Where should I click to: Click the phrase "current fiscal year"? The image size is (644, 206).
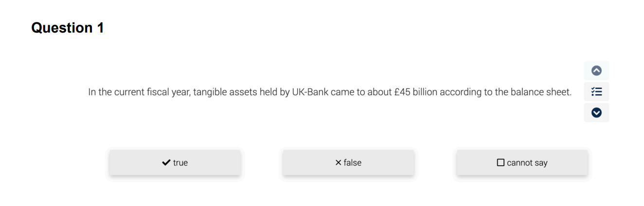click(151, 92)
